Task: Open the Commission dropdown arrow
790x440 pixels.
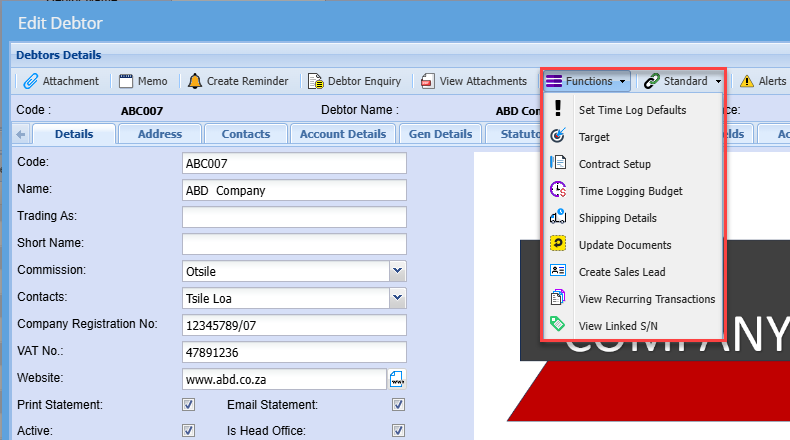Action: [398, 271]
